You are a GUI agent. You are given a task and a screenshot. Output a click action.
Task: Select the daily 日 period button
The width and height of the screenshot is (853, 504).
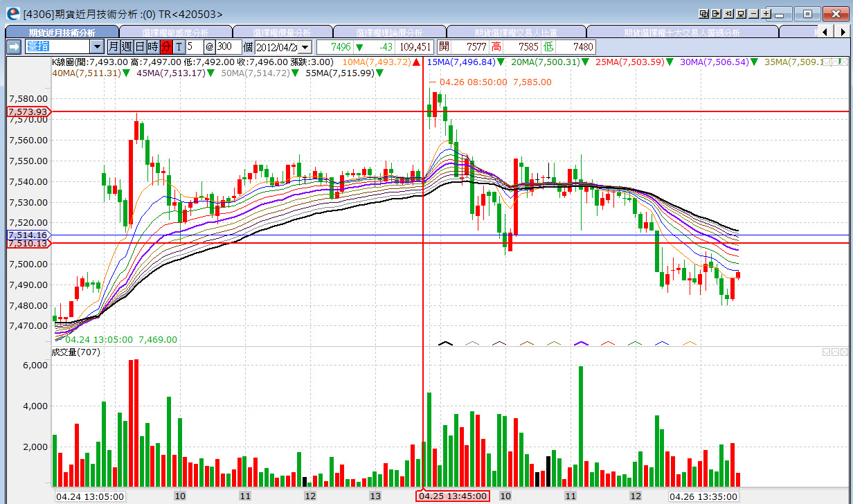pyautogui.click(x=141, y=46)
